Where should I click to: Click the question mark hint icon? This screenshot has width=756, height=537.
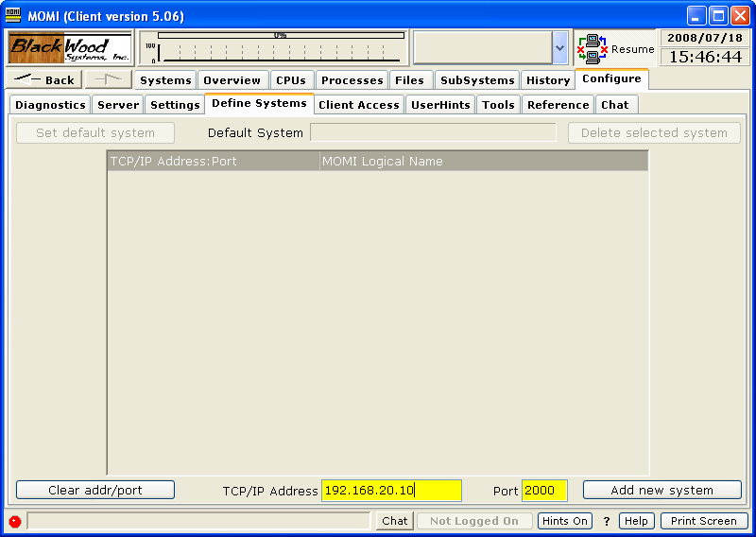click(606, 521)
